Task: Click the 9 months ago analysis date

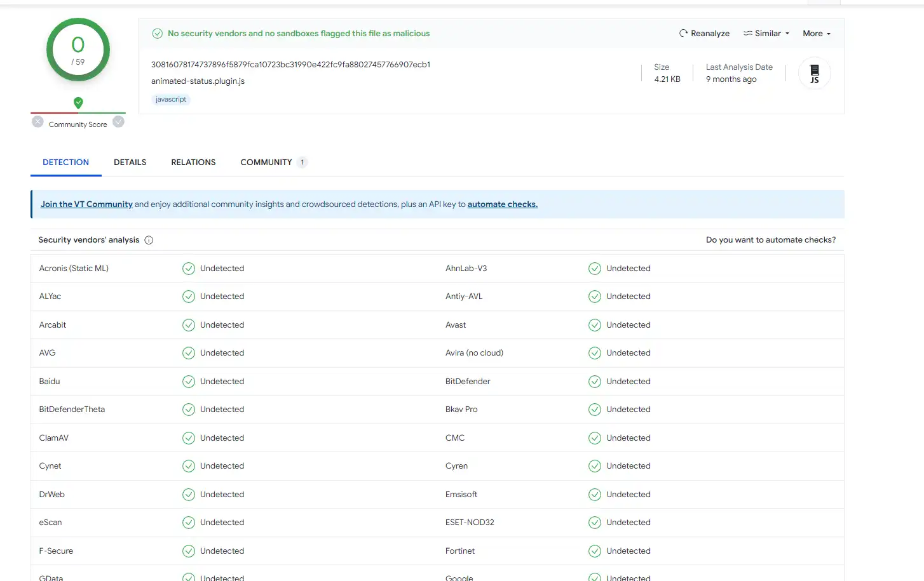Action: (731, 79)
